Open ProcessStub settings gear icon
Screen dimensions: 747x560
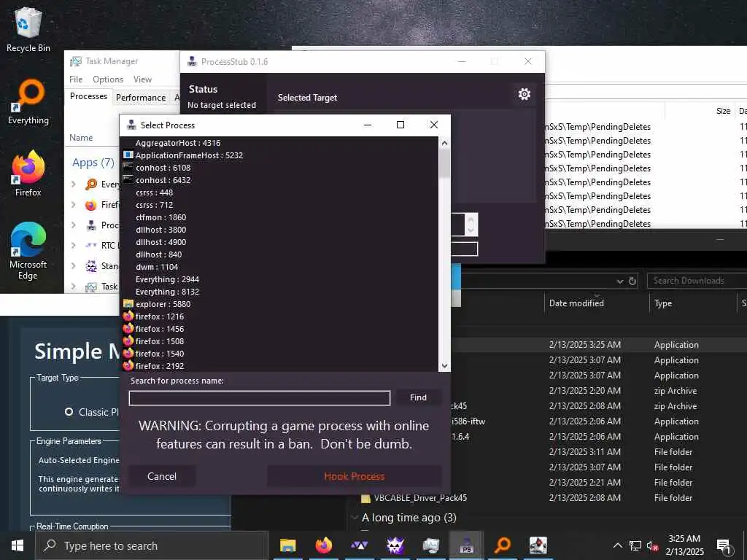(x=524, y=94)
